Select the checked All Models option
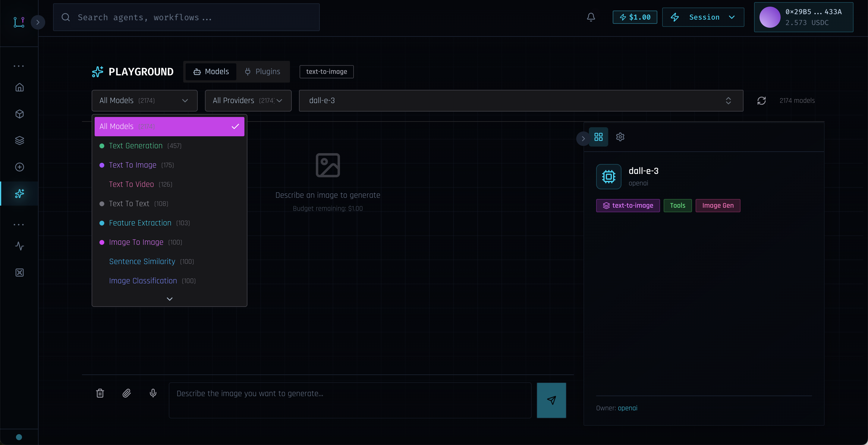This screenshot has width=868, height=445. point(169,126)
